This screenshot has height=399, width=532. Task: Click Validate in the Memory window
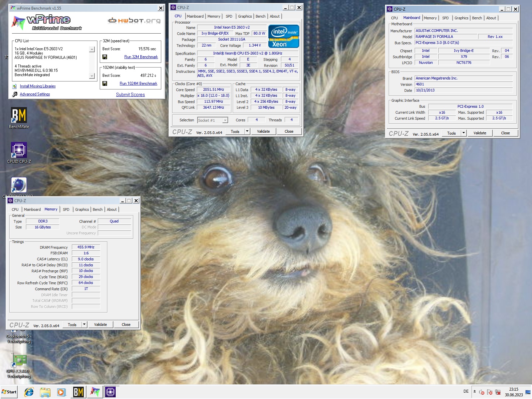(x=100, y=325)
